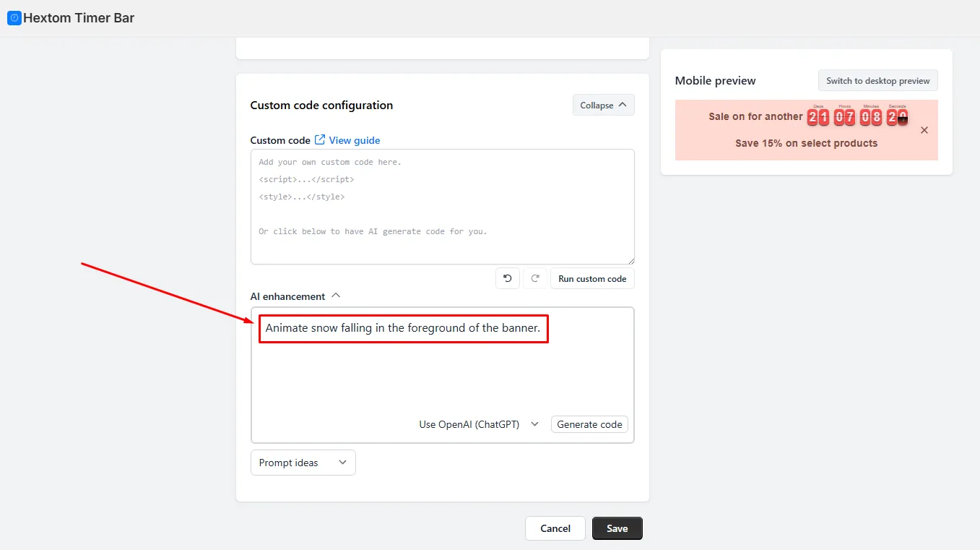This screenshot has height=550, width=980.
Task: Click the Save button
Action: click(x=617, y=528)
